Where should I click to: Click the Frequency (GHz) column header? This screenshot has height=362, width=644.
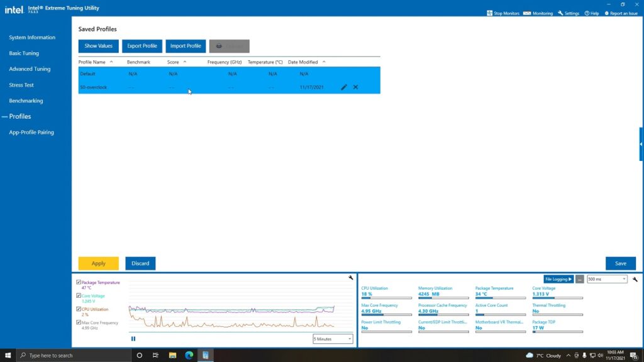[225, 62]
